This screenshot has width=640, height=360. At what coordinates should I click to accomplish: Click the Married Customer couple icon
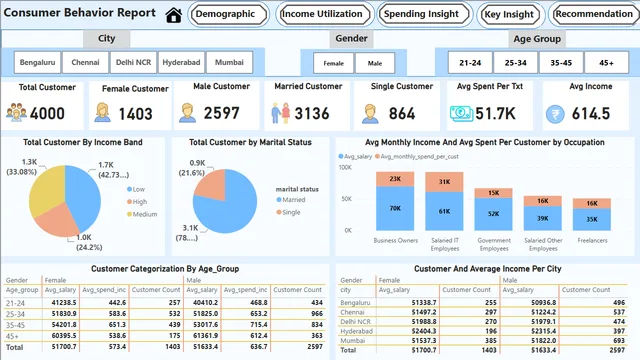(x=281, y=113)
